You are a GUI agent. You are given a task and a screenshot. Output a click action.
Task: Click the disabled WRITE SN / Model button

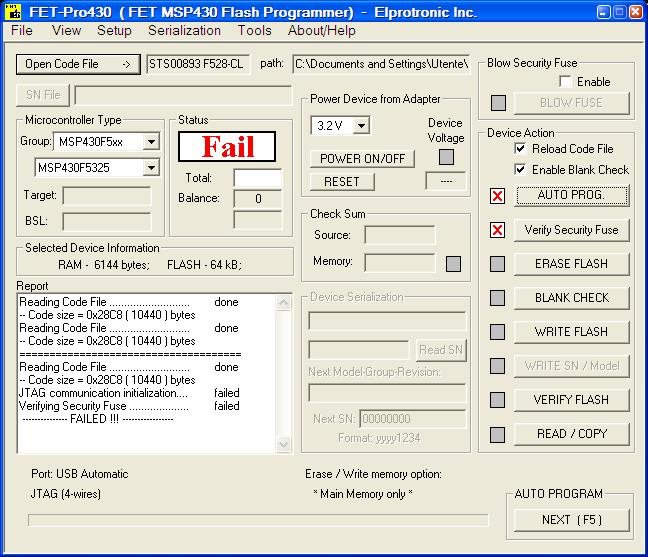pyautogui.click(x=572, y=366)
